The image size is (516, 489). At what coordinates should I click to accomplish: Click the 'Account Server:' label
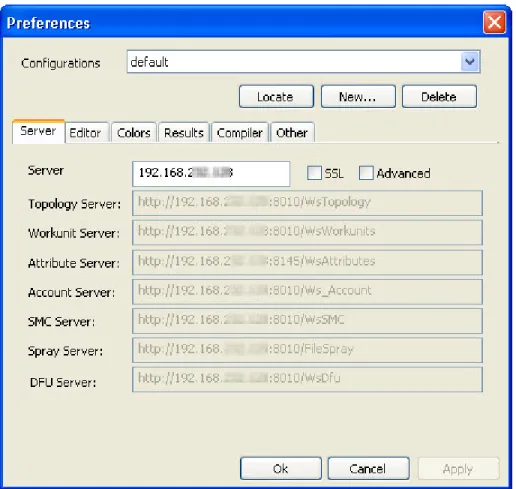72,292
